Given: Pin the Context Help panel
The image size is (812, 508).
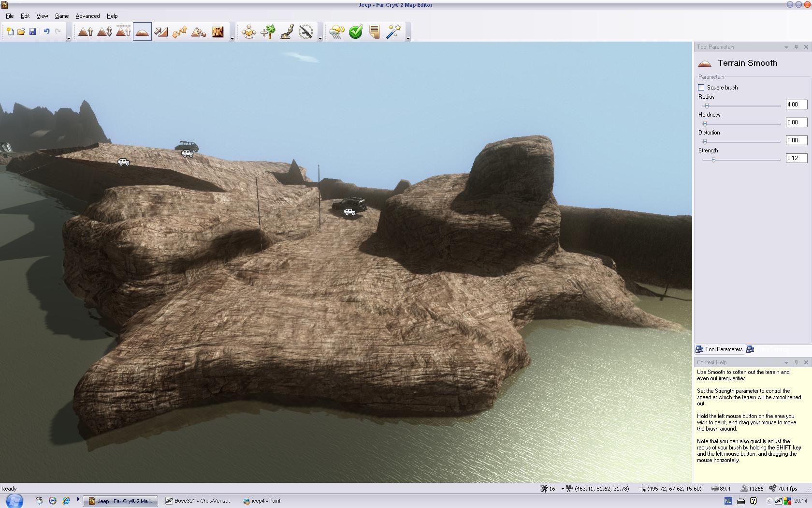Looking at the screenshot, I should coord(796,362).
